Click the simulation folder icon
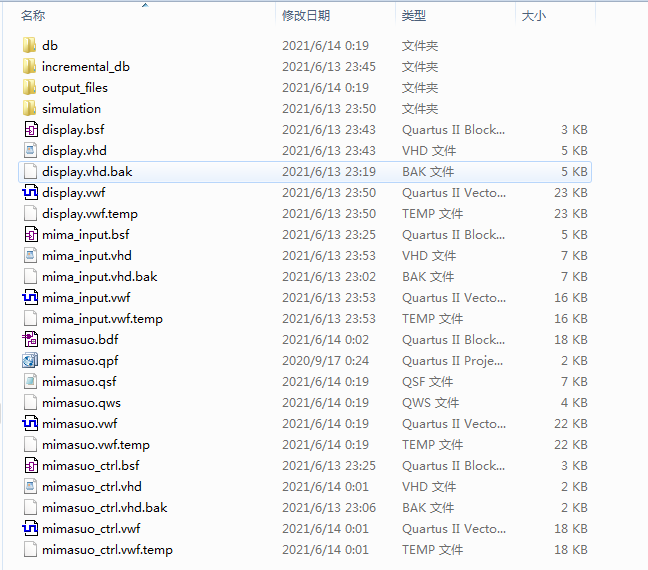Screen dimensions: 648x570 [29, 109]
